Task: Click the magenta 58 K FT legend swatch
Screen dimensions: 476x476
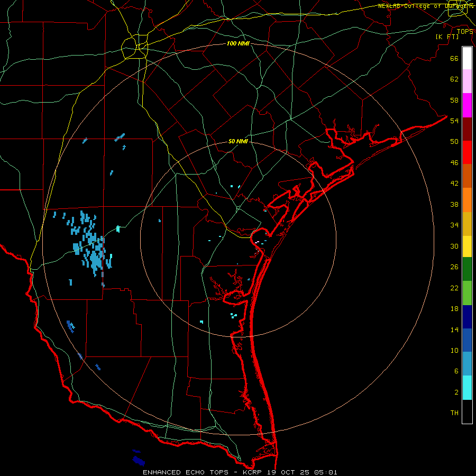Action: [467, 105]
